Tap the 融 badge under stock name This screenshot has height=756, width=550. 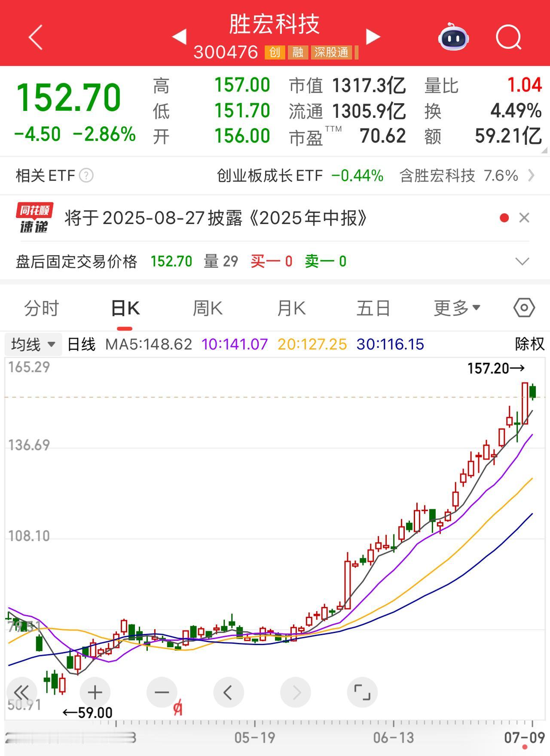[298, 52]
